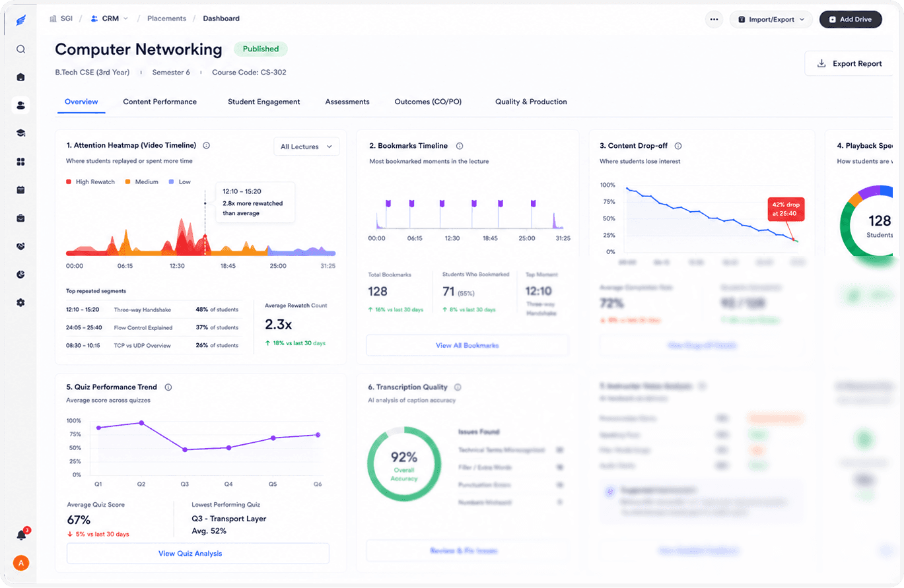Open the user avatar A
Image resolution: width=904 pixels, height=588 pixels.
(21, 563)
